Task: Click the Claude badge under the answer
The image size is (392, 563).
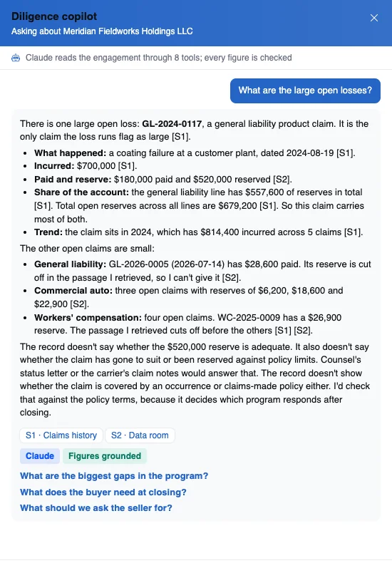Action: pyautogui.click(x=40, y=456)
